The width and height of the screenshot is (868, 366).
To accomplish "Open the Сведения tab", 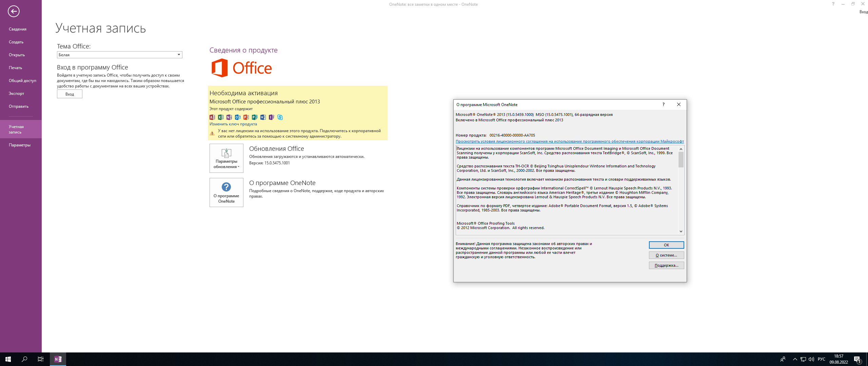I will tap(21, 29).
